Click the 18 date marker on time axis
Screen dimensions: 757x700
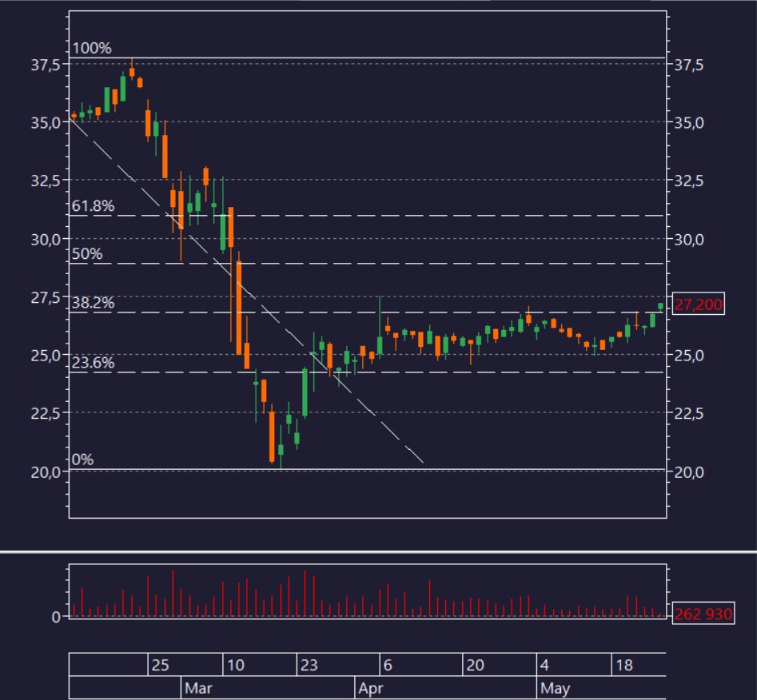point(624,666)
